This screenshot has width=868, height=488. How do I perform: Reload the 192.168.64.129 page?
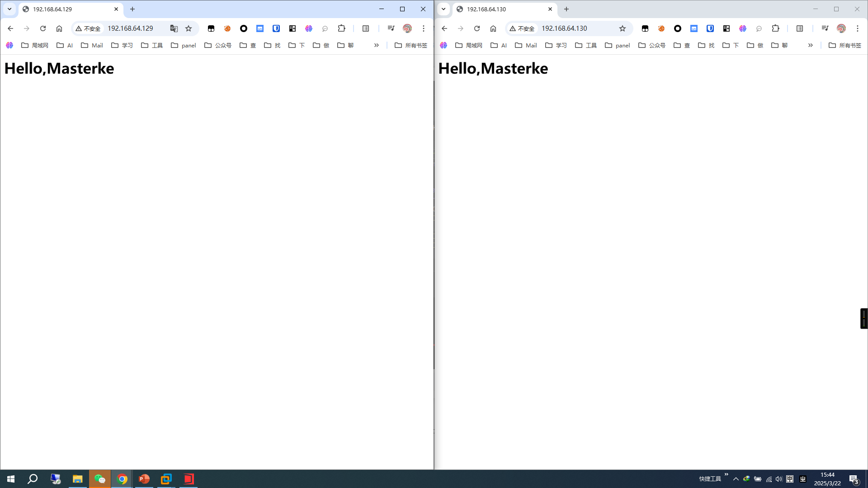(43, 28)
